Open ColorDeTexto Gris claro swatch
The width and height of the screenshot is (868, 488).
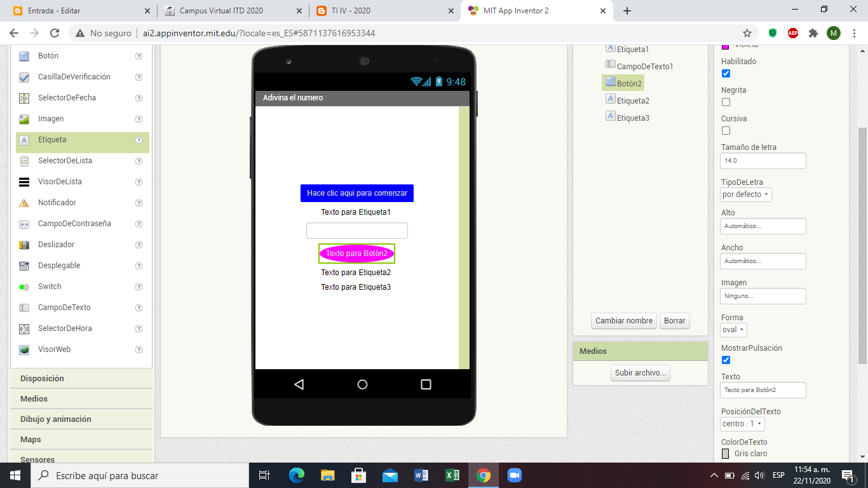click(726, 454)
